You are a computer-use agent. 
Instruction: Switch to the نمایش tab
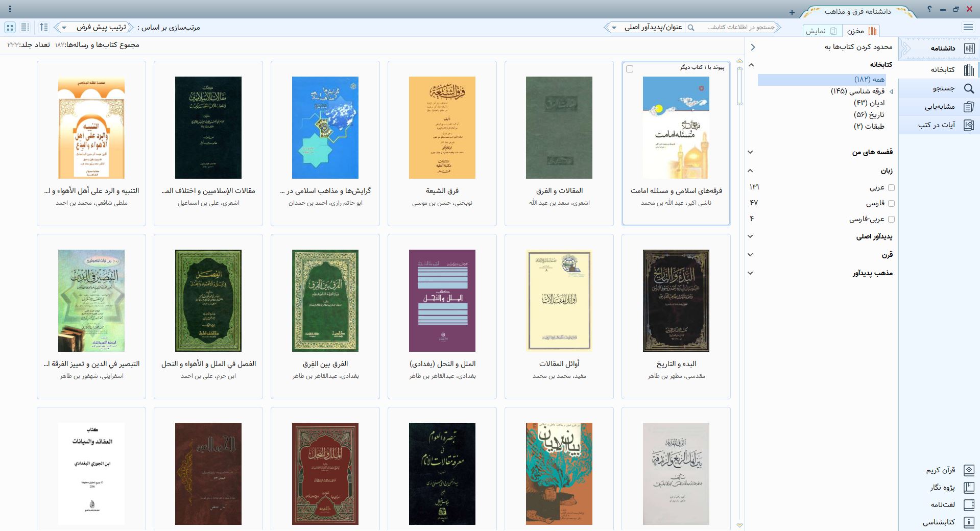[x=822, y=31]
